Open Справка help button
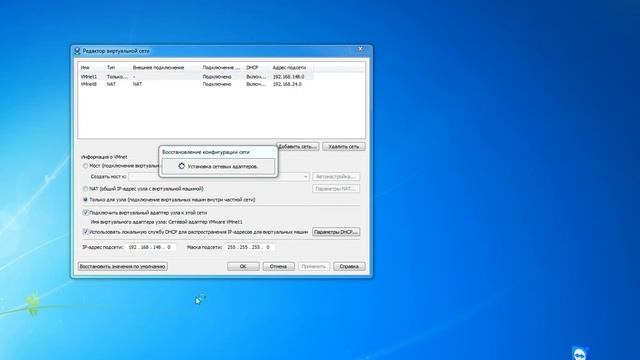The height and width of the screenshot is (360, 640). (x=349, y=266)
